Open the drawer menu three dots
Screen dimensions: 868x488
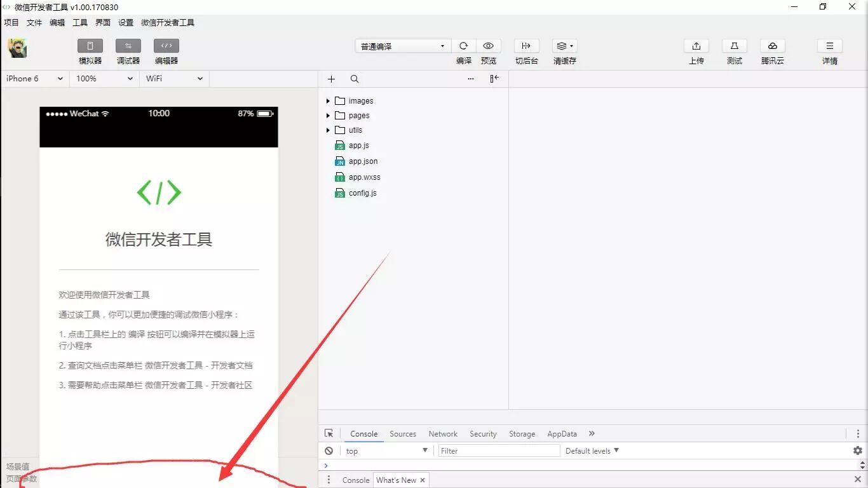pyautogui.click(x=329, y=480)
